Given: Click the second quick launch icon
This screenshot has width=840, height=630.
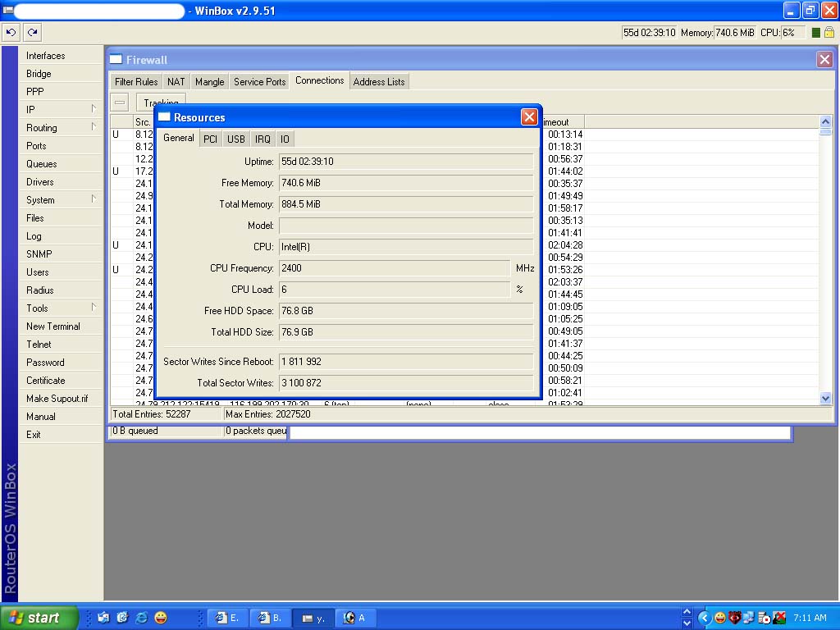Looking at the screenshot, I should point(123,618).
